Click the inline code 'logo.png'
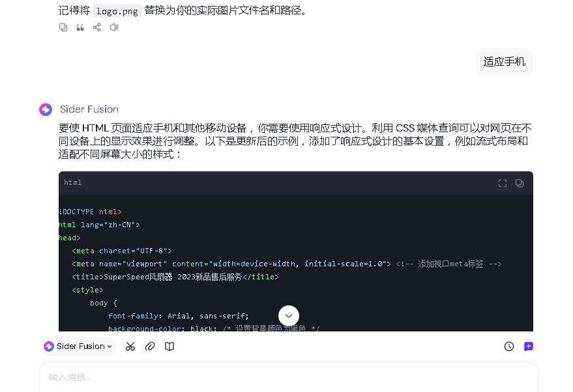The height and width of the screenshot is (392, 573). tap(117, 11)
